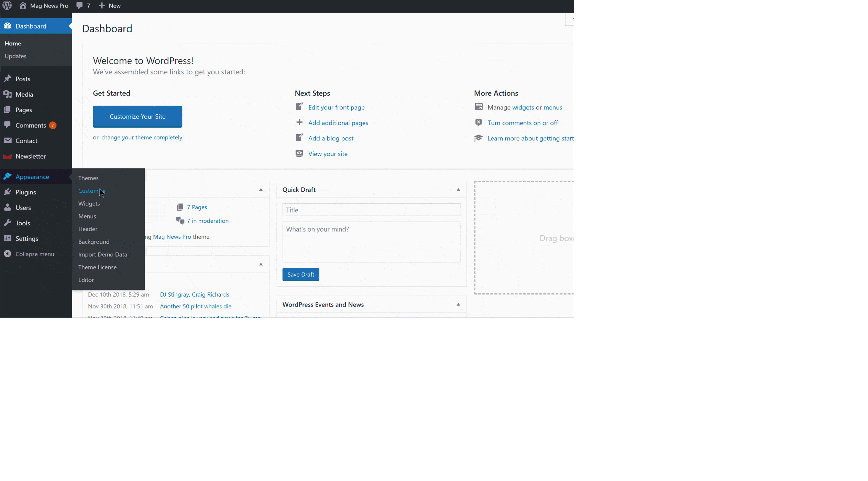The height and width of the screenshot is (481, 868).
Task: Click the Pages icon in sidebar
Action: (8, 109)
